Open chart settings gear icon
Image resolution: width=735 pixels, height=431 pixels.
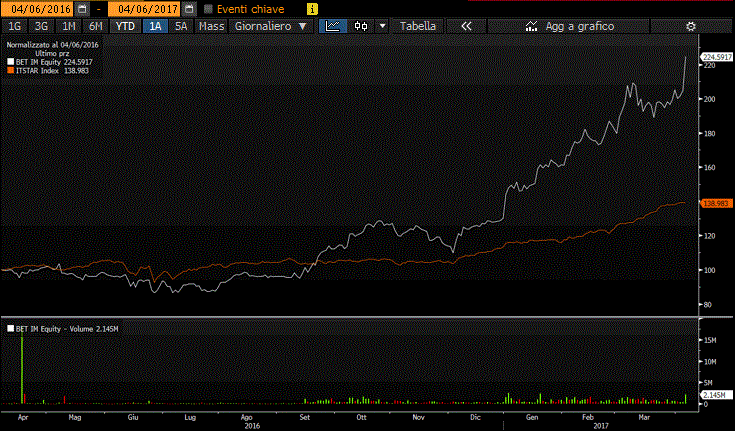click(689, 26)
